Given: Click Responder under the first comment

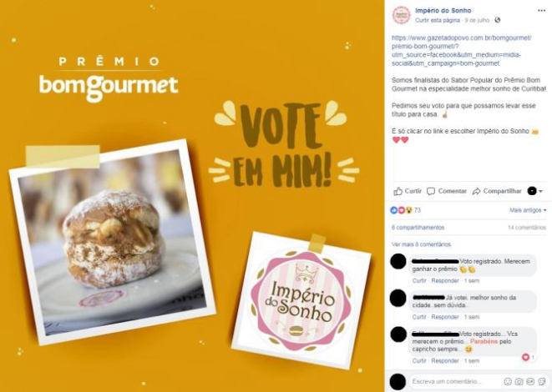Looking at the screenshot, I should (x=445, y=280).
